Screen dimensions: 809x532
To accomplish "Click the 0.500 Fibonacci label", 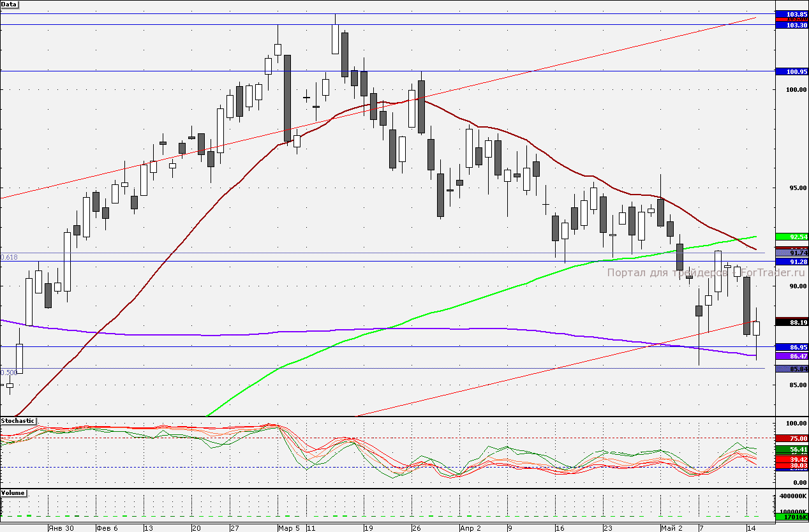I will [9, 373].
